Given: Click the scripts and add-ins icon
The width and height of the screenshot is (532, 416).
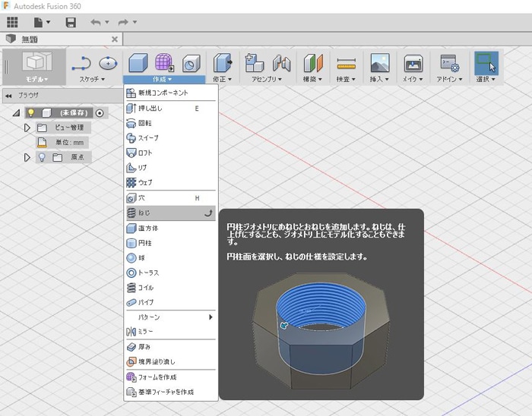Looking at the screenshot, I should pos(450,63).
